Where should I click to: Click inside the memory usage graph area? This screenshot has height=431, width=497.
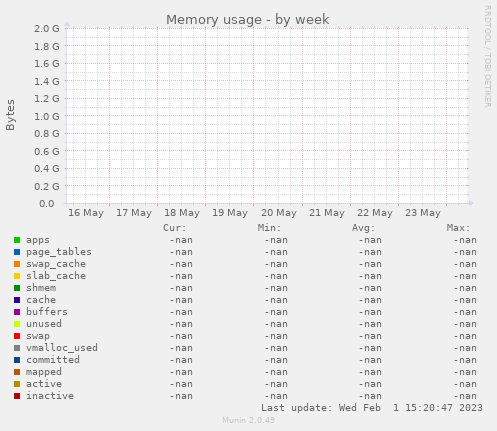pos(267,116)
